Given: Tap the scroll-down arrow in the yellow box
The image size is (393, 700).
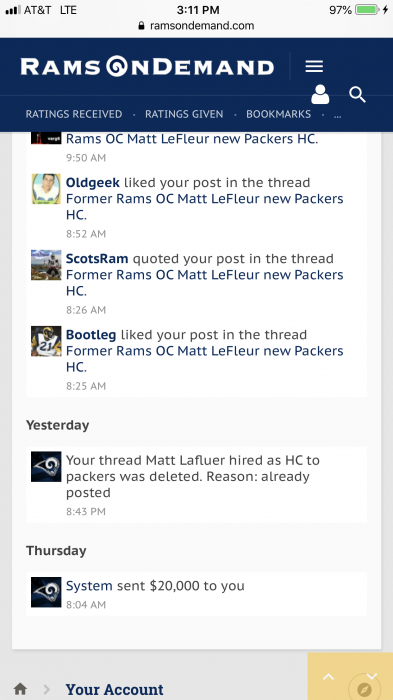Looking at the screenshot, I should coord(372,676).
